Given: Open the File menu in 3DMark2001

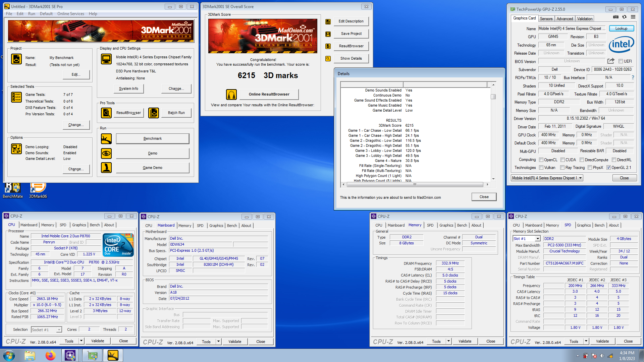Looking at the screenshot, I should (9, 14).
